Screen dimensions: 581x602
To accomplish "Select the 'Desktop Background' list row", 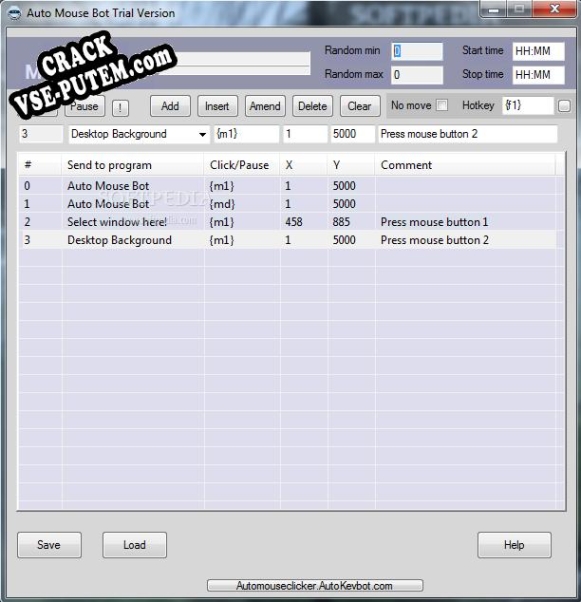I will pos(287,240).
